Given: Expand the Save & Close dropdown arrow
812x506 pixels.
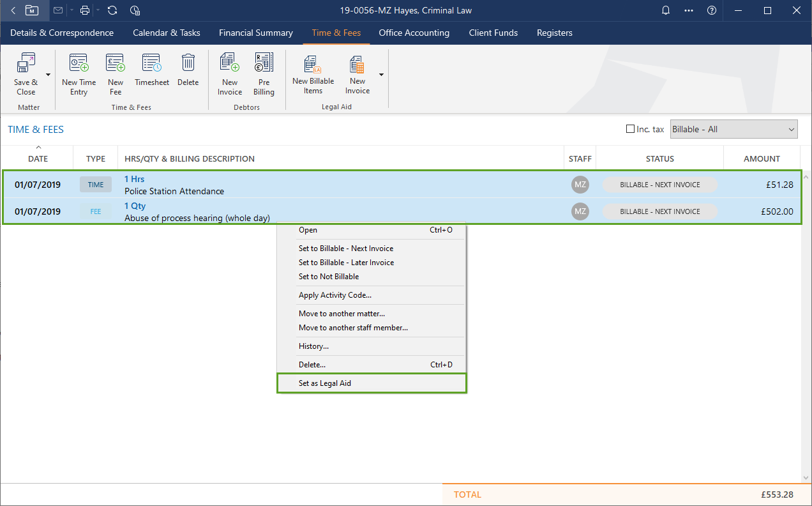Looking at the screenshot, I should coord(48,75).
